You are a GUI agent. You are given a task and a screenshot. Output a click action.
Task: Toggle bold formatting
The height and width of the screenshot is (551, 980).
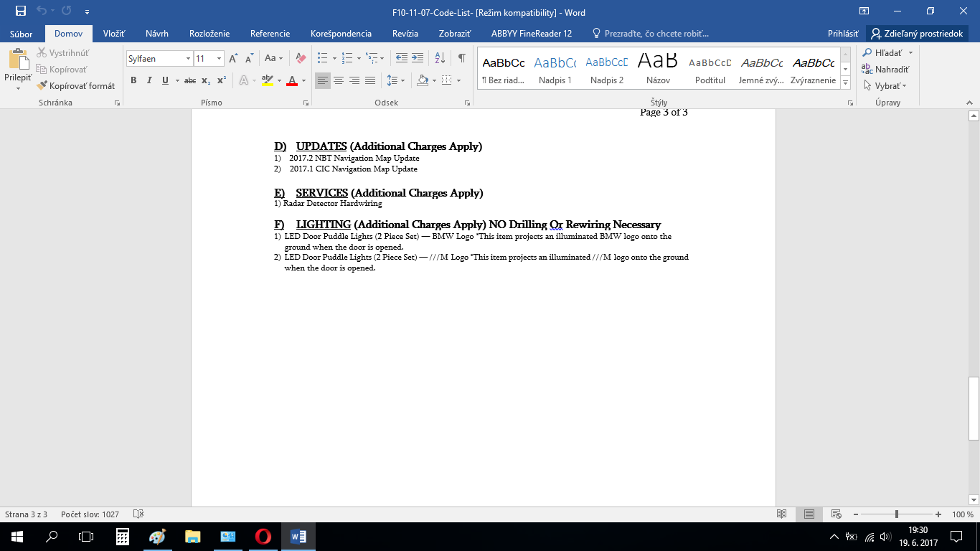point(133,80)
